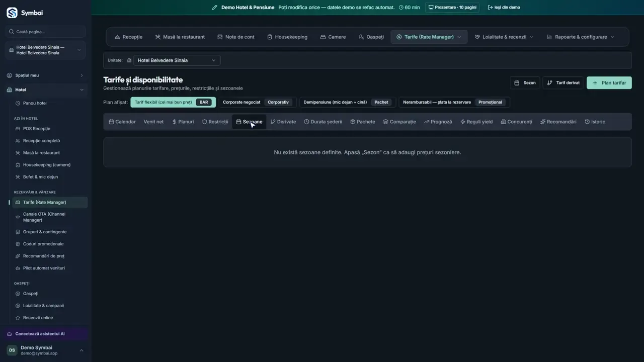
Task: Open Housekeeping from the top navigation bar
Action: click(287, 37)
